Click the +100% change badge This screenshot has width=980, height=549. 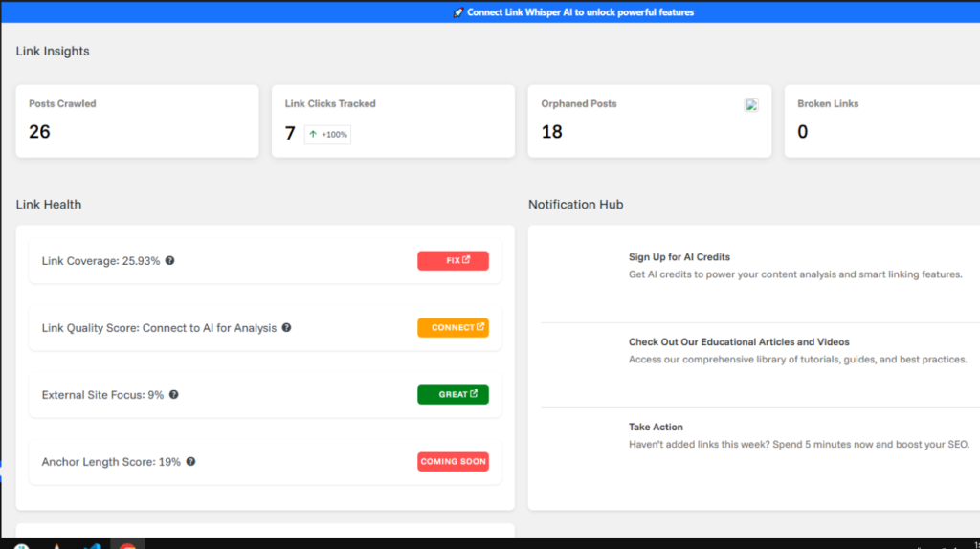pos(327,134)
